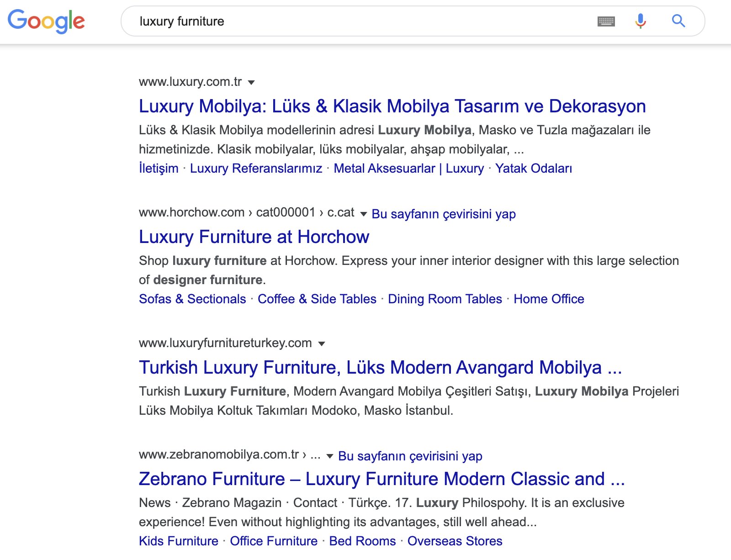Expand dropdown arrow next to luxuryfurnitureturkey.com
The width and height of the screenshot is (731, 560).
pyautogui.click(x=322, y=344)
